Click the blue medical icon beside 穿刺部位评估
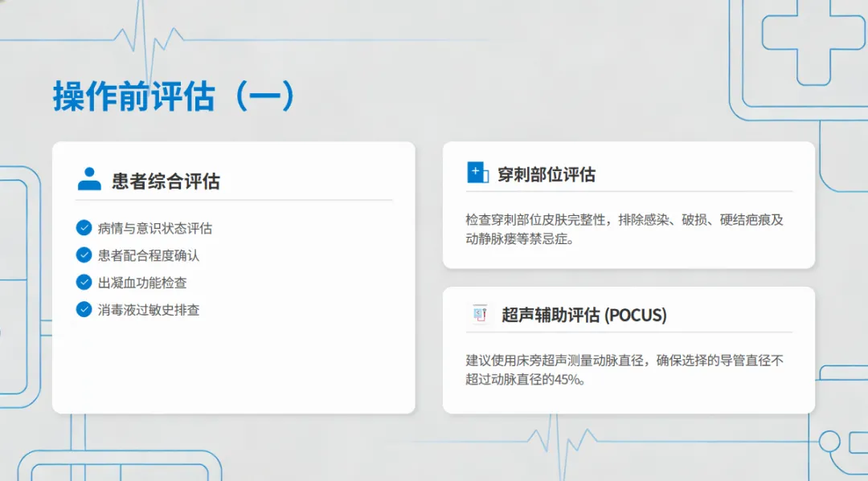 coord(477,173)
